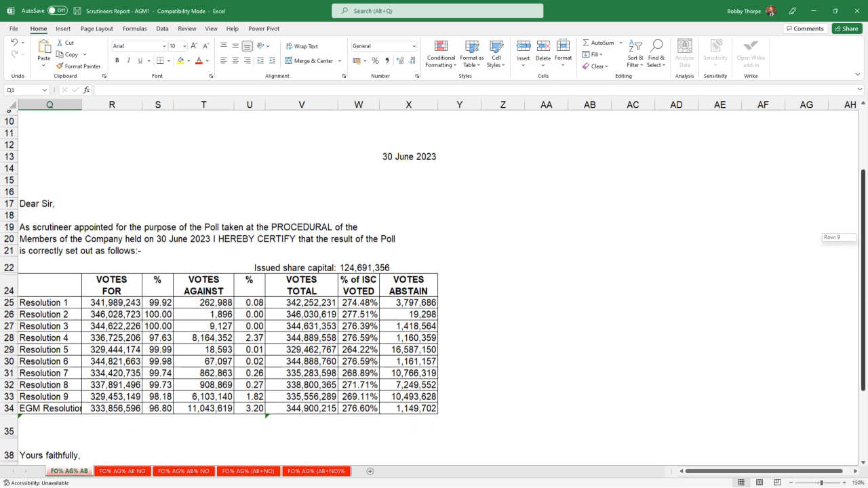Click the Insert Function fx icon
868x488 pixels.
point(86,90)
